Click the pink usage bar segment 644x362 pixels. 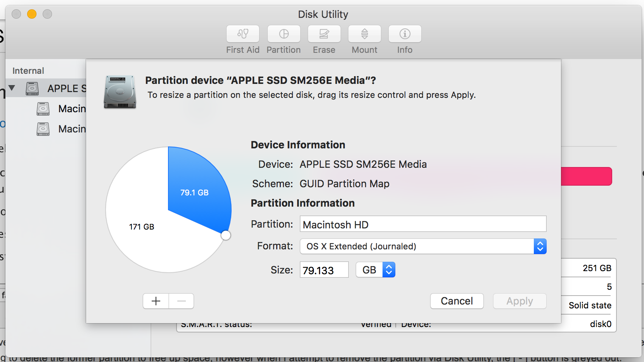click(x=587, y=176)
